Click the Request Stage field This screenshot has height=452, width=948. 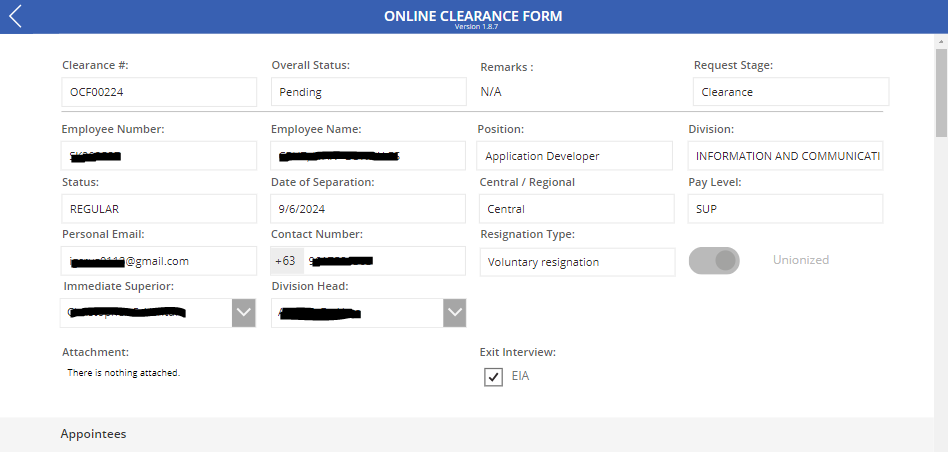[x=790, y=92]
